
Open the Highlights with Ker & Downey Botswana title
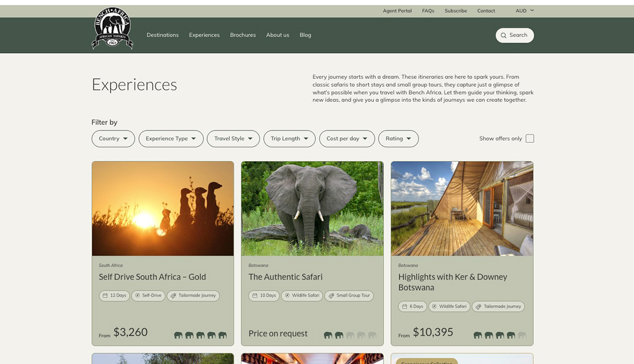point(453,282)
